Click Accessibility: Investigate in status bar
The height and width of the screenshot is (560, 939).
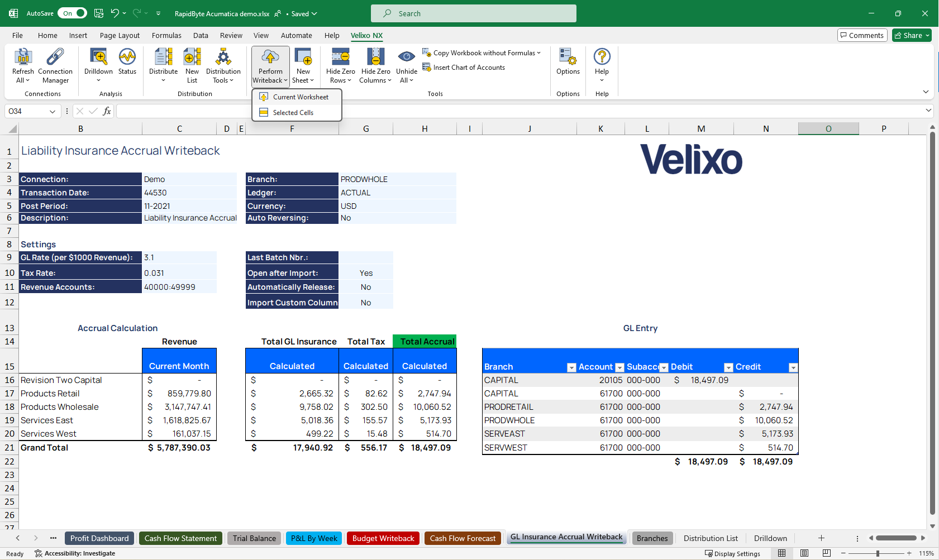pyautogui.click(x=75, y=553)
